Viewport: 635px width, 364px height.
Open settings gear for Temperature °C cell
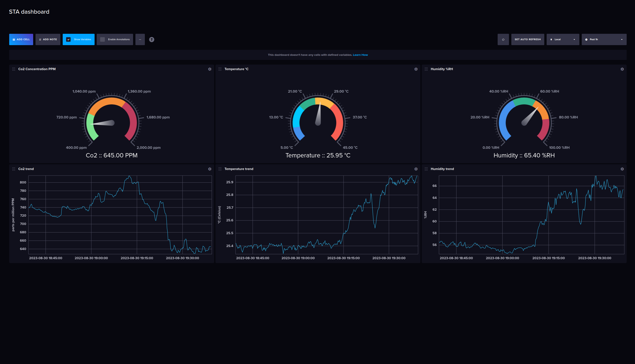pyautogui.click(x=416, y=69)
